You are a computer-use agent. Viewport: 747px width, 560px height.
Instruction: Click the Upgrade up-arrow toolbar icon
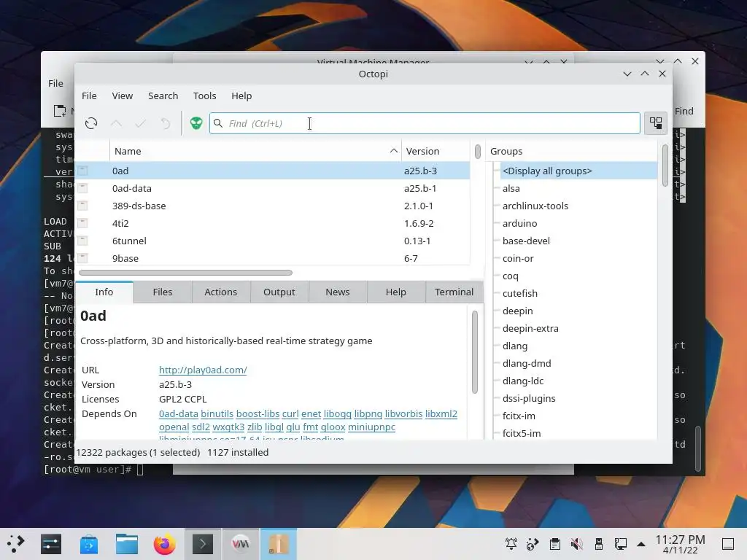[116, 124]
